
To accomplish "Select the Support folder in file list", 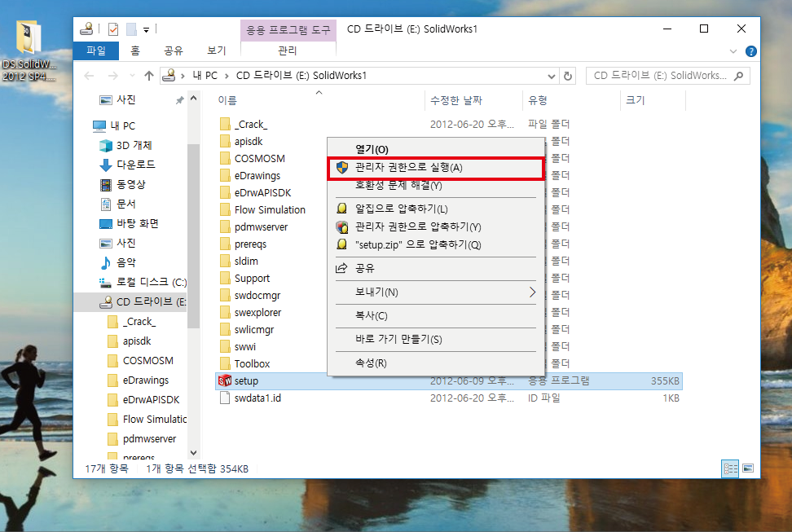I will pos(245,279).
